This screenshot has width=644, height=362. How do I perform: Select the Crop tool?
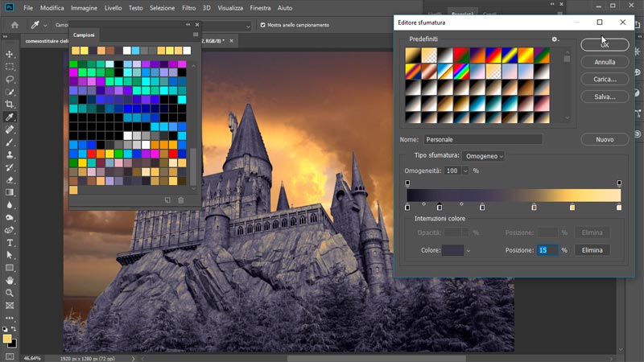pyautogui.click(x=10, y=105)
